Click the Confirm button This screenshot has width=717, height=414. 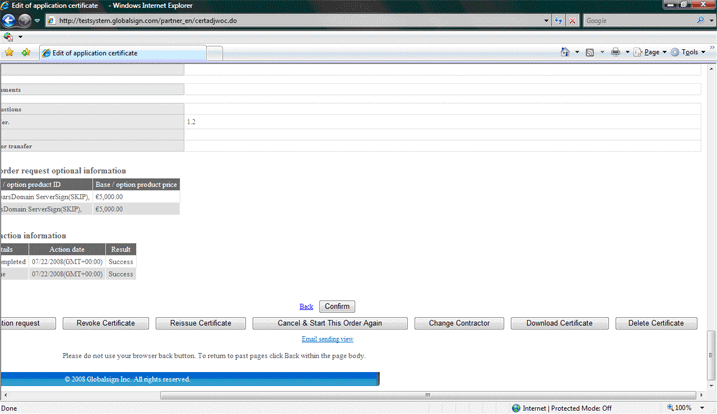[337, 306]
